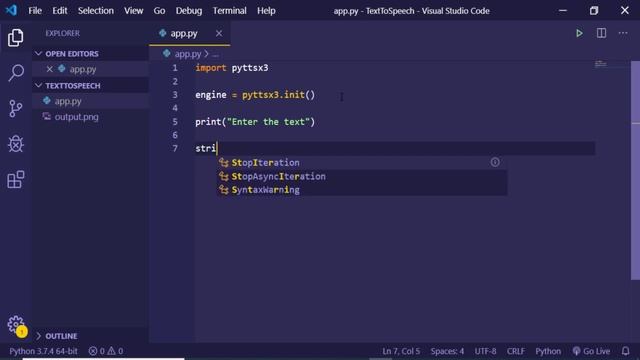Expand the Outline section
Viewport: 640px width, 360px height.
[x=38, y=336]
